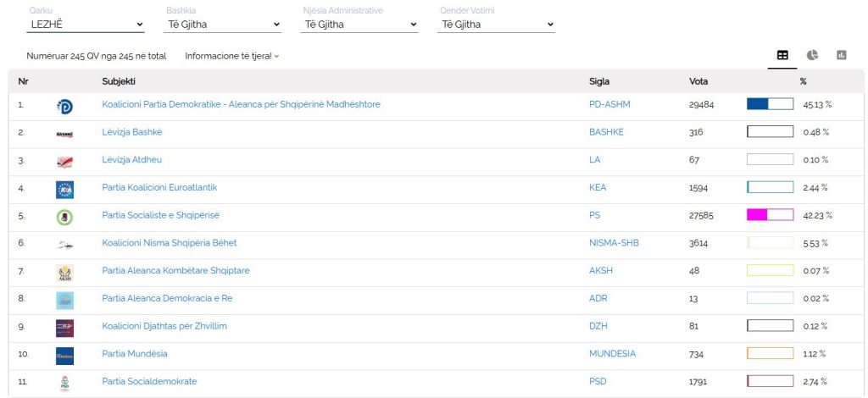The height and width of the screenshot is (398, 868).
Task: Switch to bar chart view icon
Action: tap(842, 55)
